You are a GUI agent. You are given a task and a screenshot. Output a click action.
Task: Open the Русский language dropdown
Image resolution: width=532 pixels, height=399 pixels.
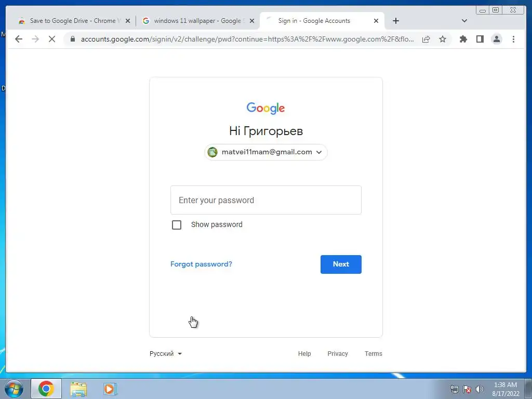pos(166,353)
